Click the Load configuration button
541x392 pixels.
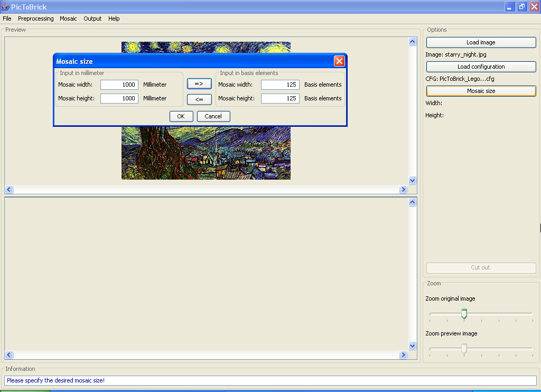pos(481,67)
